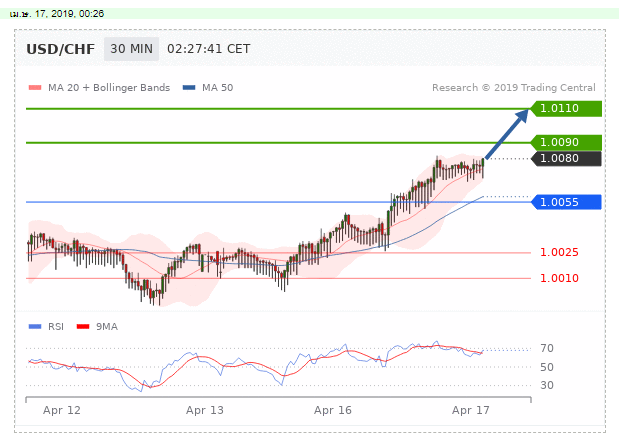Viewport: 619px width, 443px height.
Task: Click the 1.0025 red support value
Action: coord(559,252)
